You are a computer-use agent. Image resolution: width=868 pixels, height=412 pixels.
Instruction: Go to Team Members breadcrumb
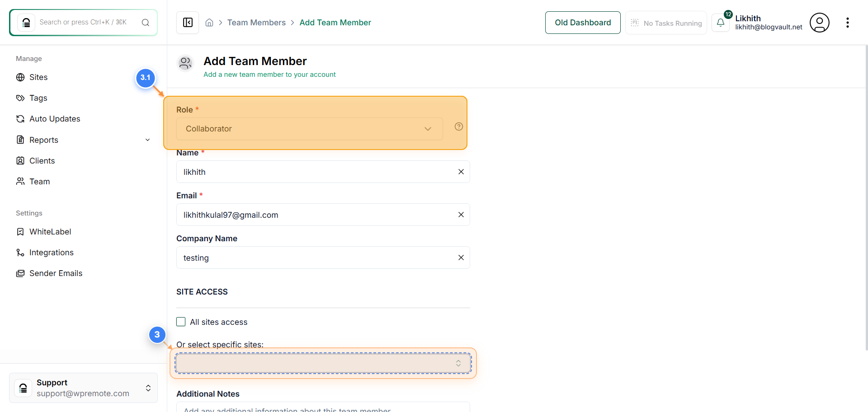pyautogui.click(x=256, y=22)
